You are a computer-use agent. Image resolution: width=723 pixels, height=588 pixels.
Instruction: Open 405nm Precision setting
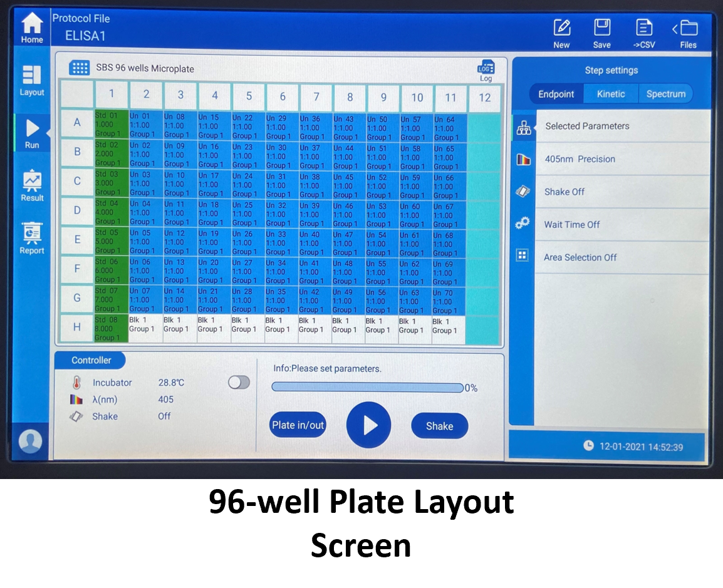(x=623, y=159)
